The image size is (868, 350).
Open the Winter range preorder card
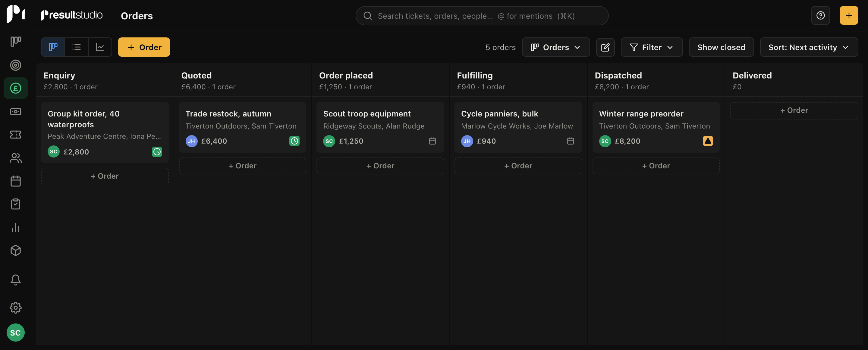pyautogui.click(x=656, y=127)
